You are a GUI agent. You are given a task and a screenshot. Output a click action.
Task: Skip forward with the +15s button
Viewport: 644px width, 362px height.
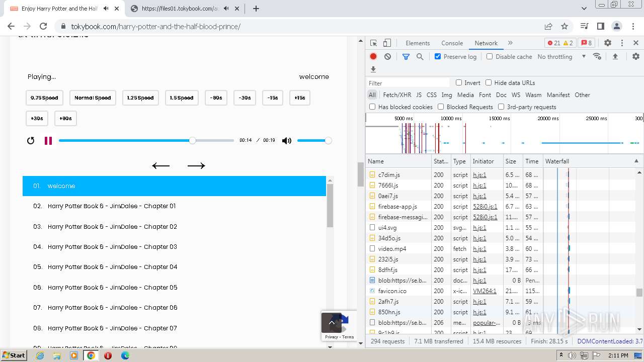coord(300,98)
